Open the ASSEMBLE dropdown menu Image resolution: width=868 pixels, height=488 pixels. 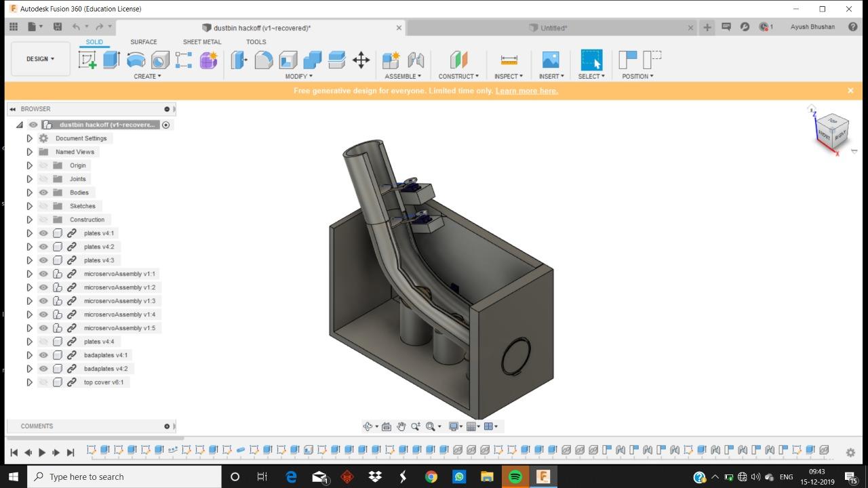click(403, 76)
